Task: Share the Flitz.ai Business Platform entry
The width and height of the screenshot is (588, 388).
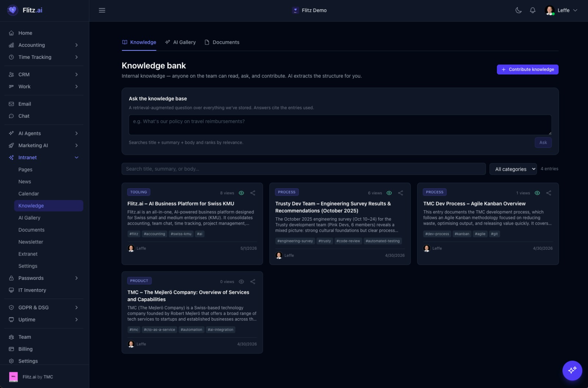Action: [253, 193]
